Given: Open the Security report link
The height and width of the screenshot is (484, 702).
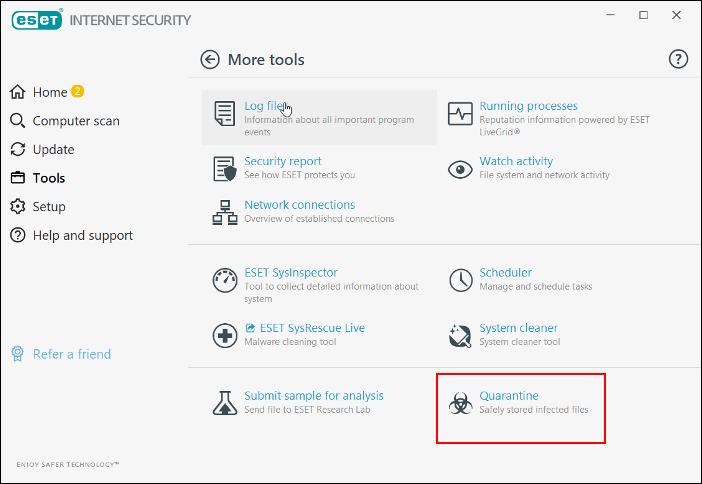Looking at the screenshot, I should point(283,161).
